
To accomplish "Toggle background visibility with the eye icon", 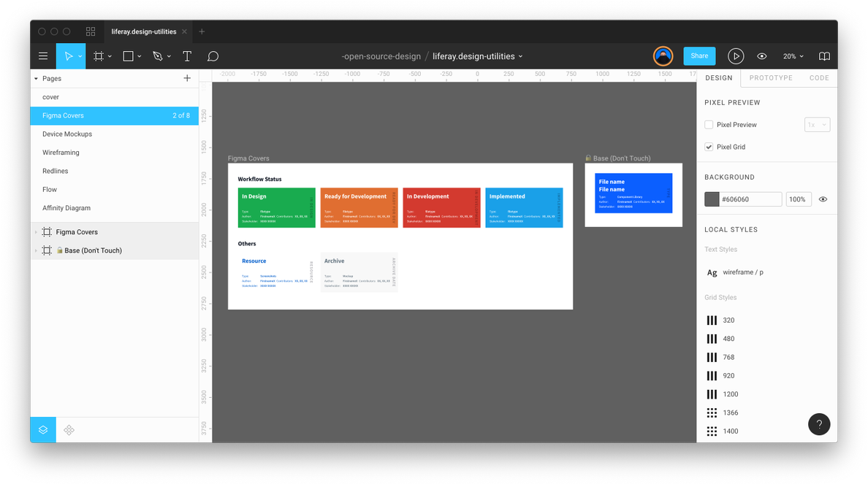I will click(823, 199).
